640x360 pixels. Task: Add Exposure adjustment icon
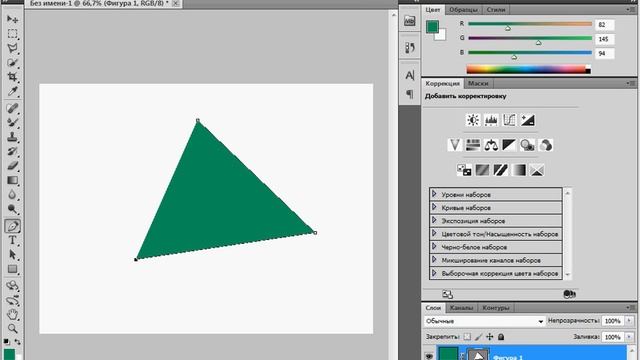pyautogui.click(x=527, y=120)
